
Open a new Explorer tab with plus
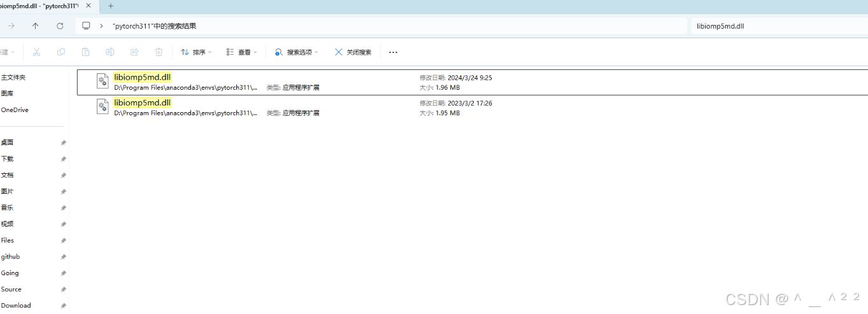click(111, 6)
